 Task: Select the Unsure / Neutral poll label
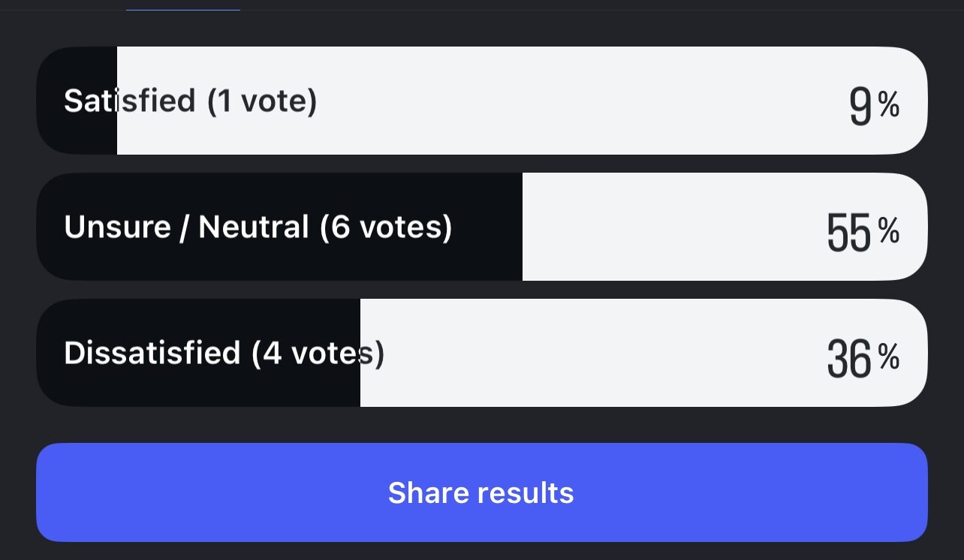[x=186, y=227]
